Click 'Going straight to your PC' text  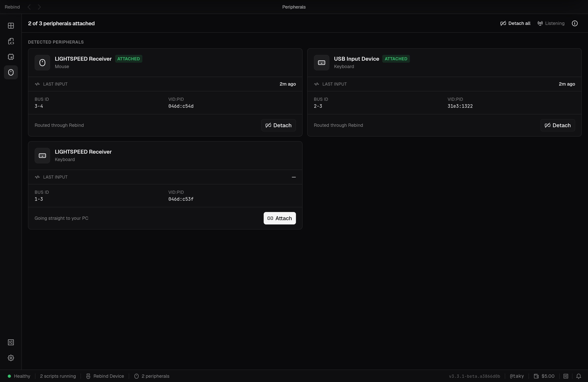click(x=61, y=218)
